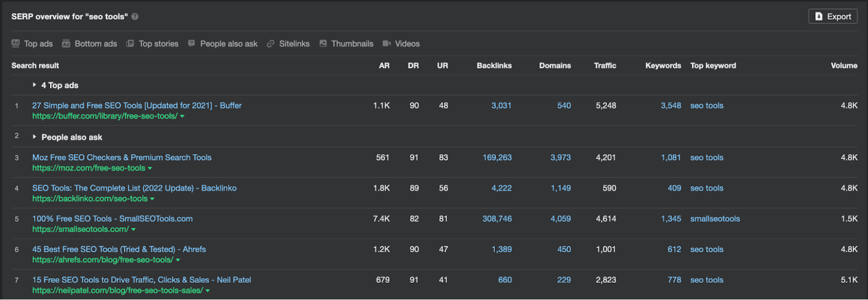Click the smallseotools top keyword link
The width and height of the screenshot is (868, 300).
715,219
